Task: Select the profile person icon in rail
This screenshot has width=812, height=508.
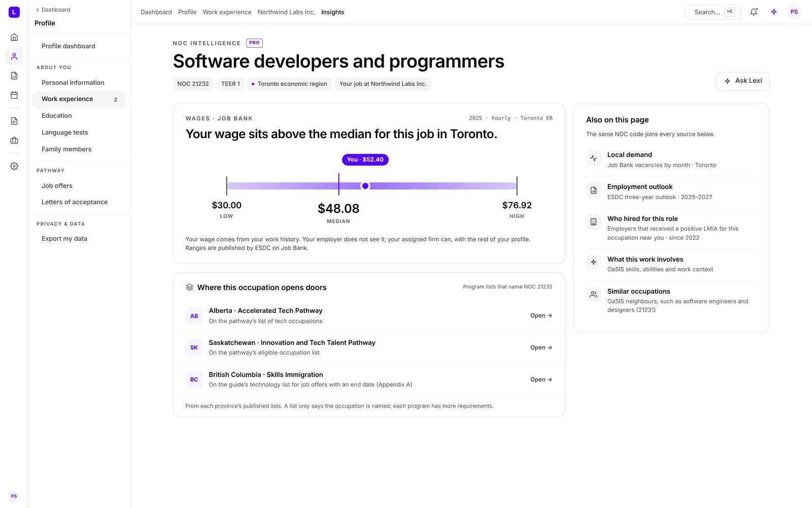Action: coord(14,56)
